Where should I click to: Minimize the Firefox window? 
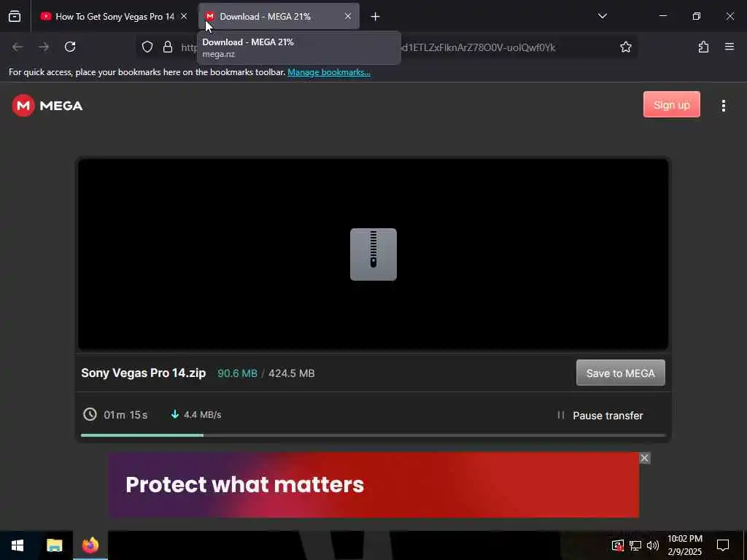coord(662,16)
